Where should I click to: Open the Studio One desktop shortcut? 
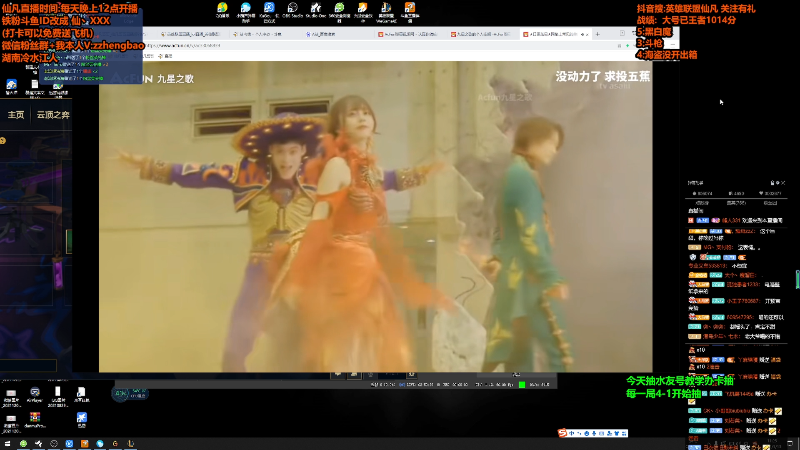point(316,11)
